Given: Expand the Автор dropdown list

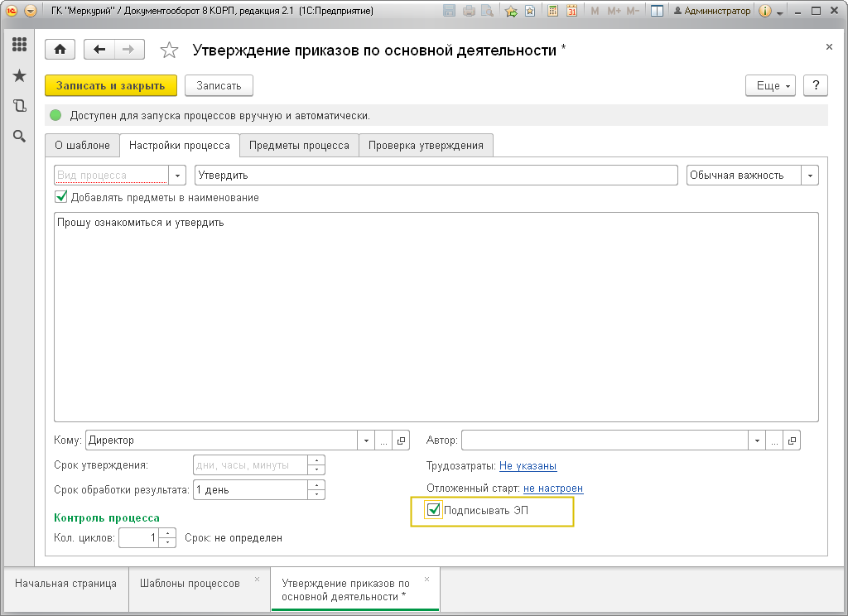Looking at the screenshot, I should [757, 440].
